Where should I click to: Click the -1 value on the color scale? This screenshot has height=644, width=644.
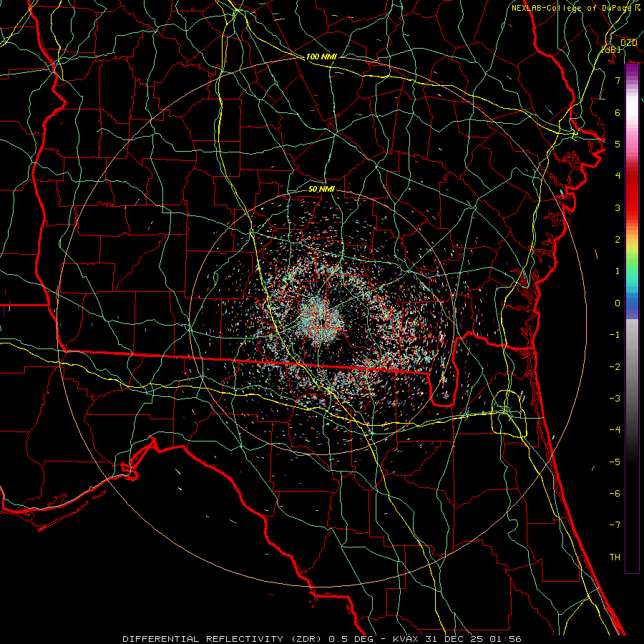pos(615,335)
